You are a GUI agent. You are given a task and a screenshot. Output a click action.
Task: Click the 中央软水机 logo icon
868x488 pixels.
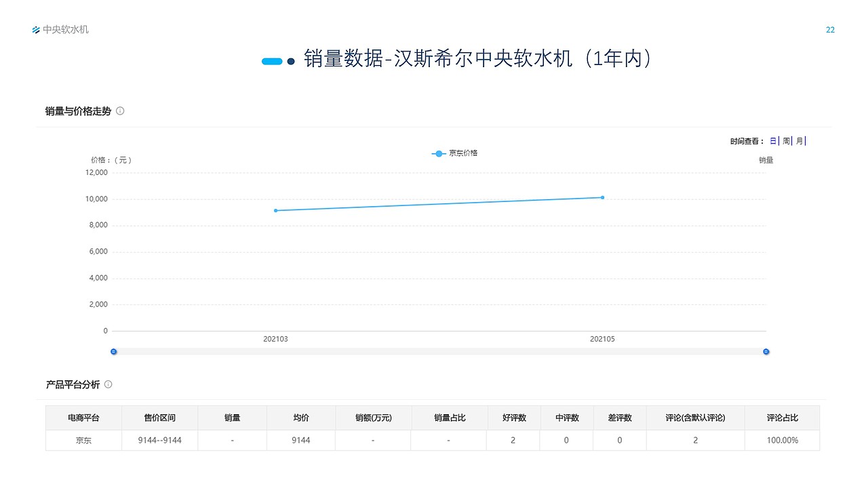point(36,30)
